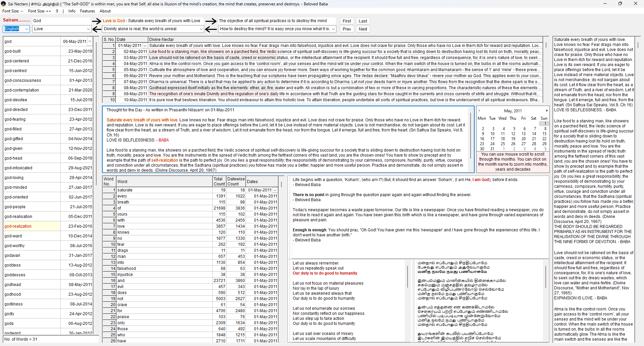The image size is (644, 346).
Task: Click the Datewise Count column header
Action: pos(236,181)
